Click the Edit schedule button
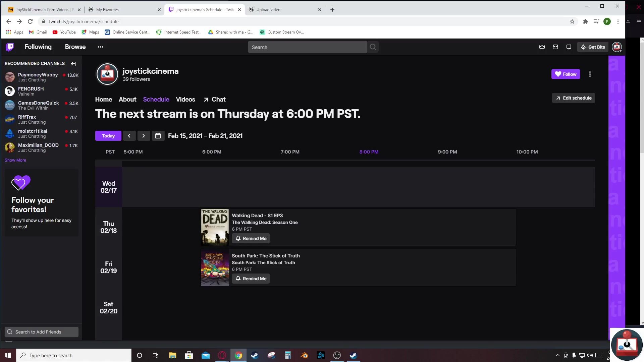The image size is (644, 362). (x=573, y=98)
